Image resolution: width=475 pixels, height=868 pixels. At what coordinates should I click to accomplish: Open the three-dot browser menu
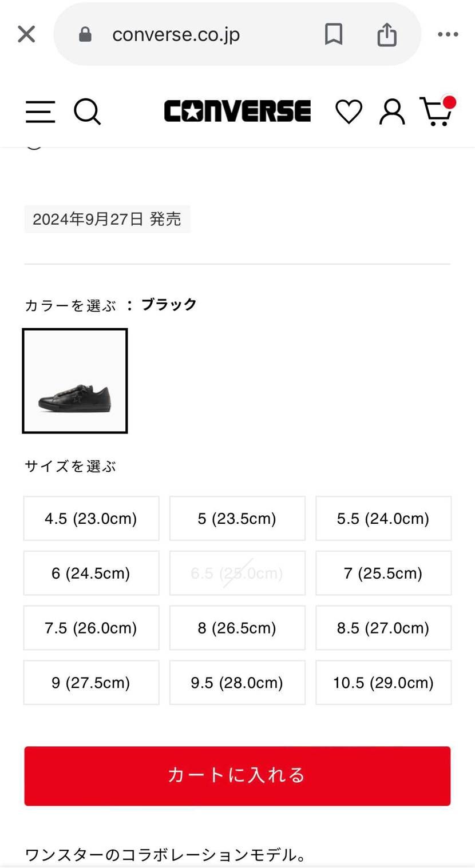(448, 34)
